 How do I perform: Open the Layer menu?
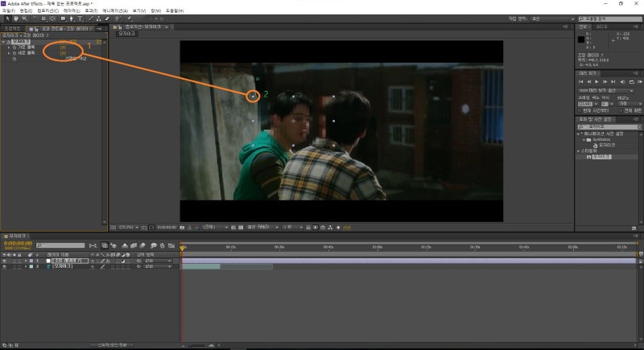72,10
